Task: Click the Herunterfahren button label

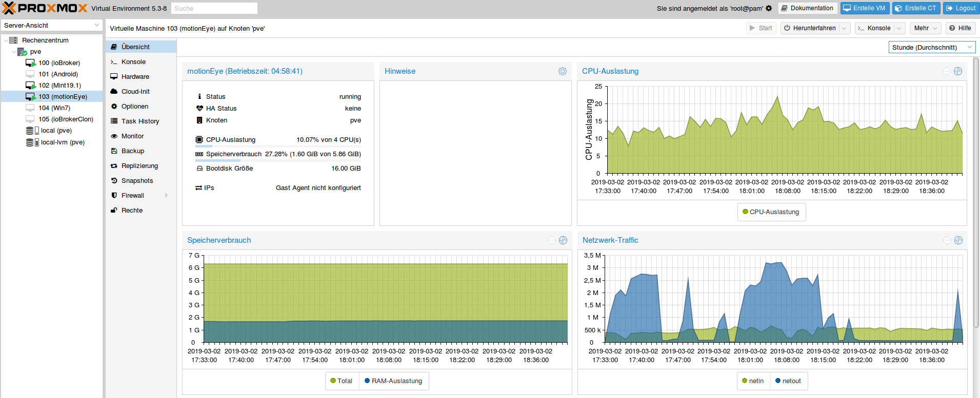Action: [814, 28]
